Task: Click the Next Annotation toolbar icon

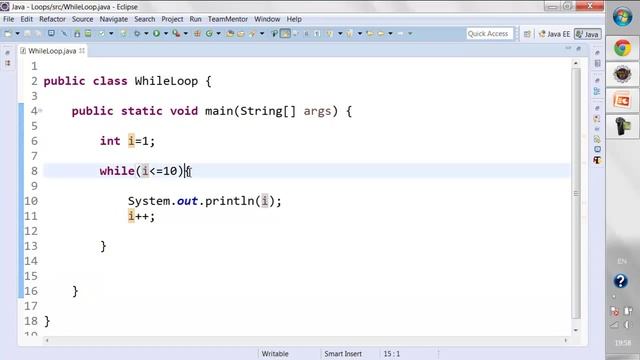Action: click(329, 33)
